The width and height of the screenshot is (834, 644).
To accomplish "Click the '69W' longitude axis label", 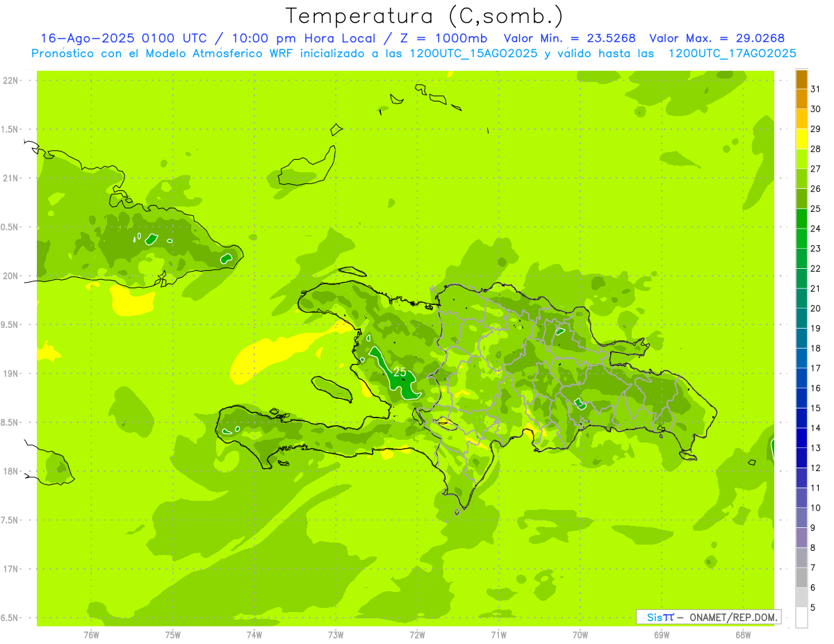I will click(x=662, y=635).
